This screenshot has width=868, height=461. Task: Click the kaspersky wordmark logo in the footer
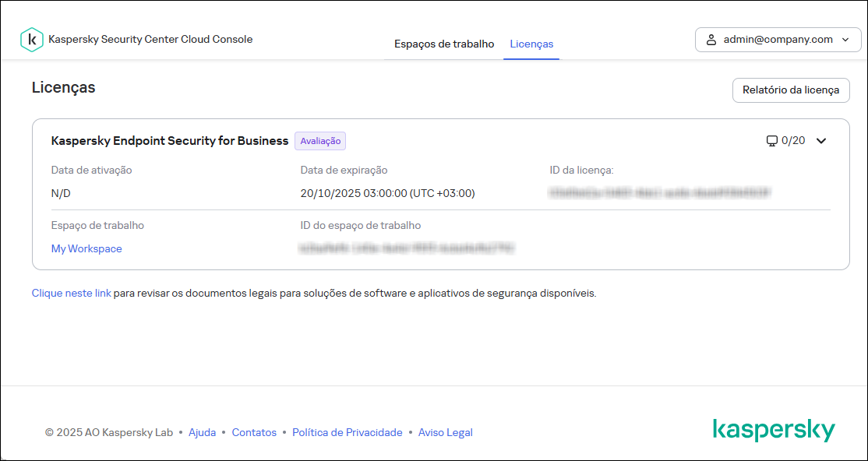tap(774, 429)
